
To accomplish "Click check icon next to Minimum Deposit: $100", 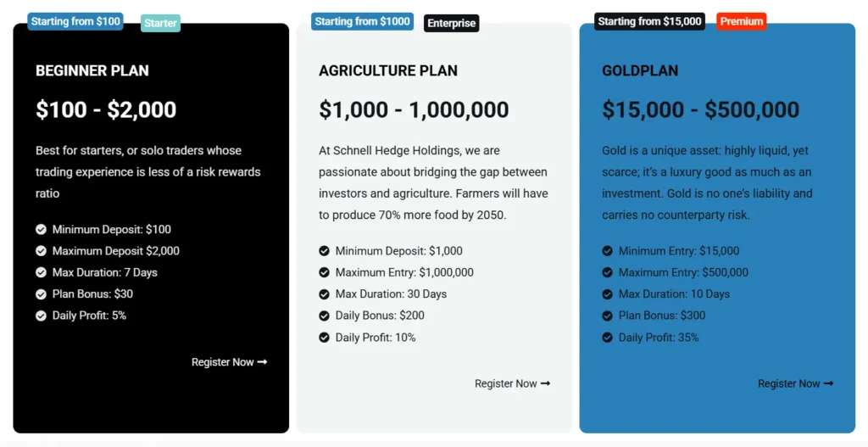I will click(42, 229).
